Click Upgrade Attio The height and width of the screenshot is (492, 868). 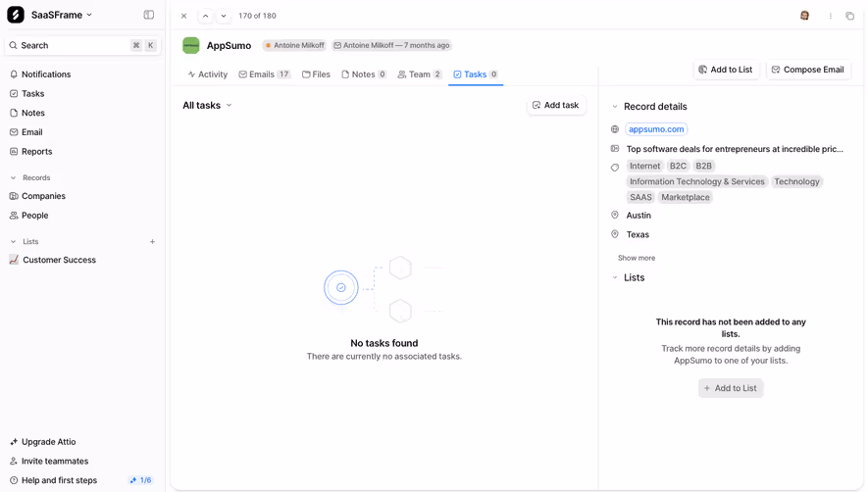click(x=43, y=442)
